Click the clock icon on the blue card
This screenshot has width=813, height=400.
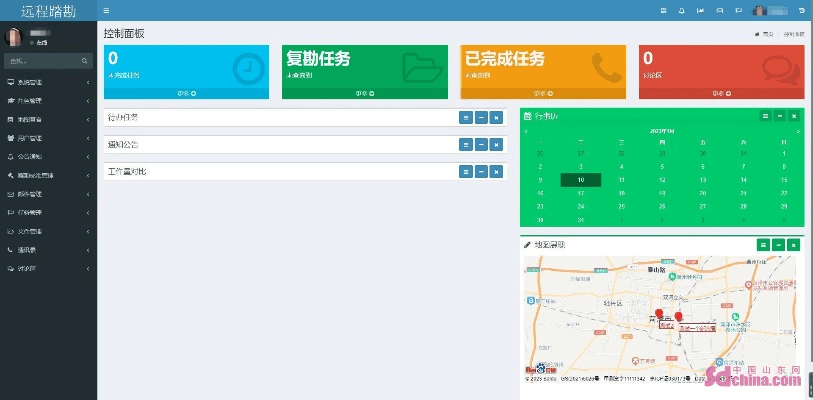tap(248, 68)
